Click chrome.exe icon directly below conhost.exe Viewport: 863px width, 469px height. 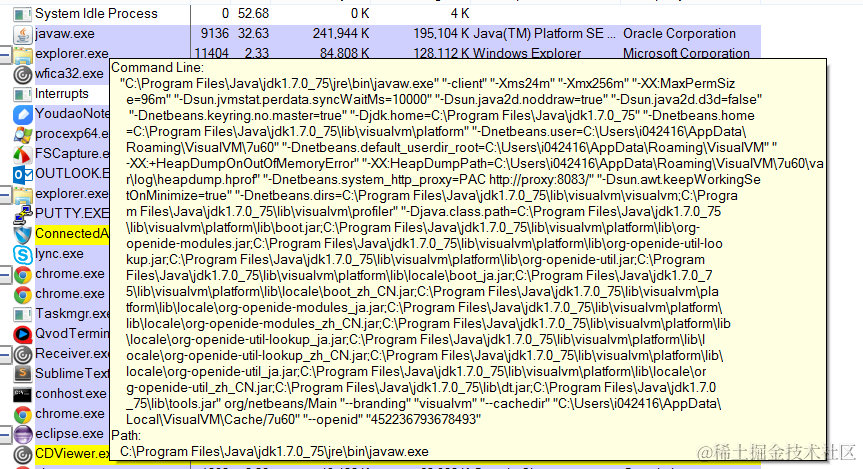23,414
